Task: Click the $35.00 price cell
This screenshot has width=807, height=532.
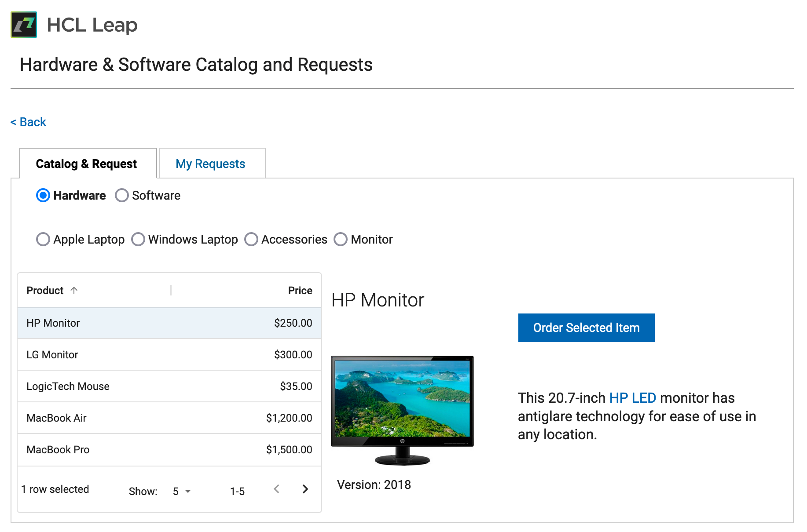Action: [x=296, y=386]
